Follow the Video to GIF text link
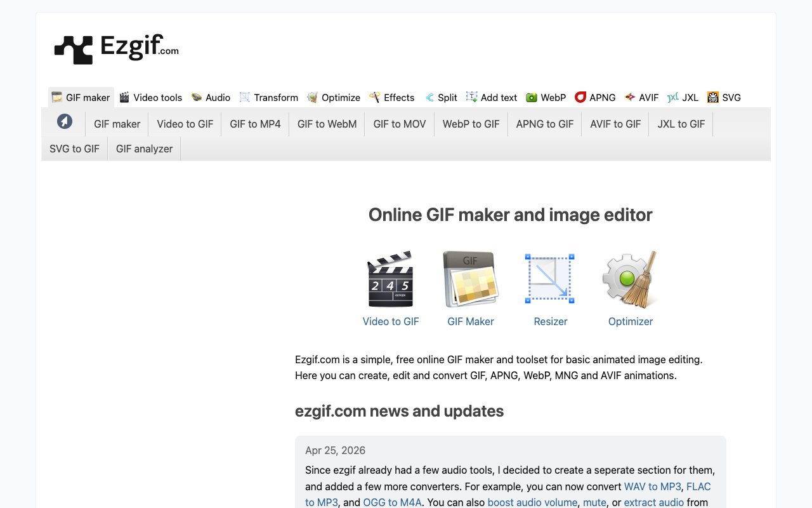812x508 pixels. tap(391, 321)
